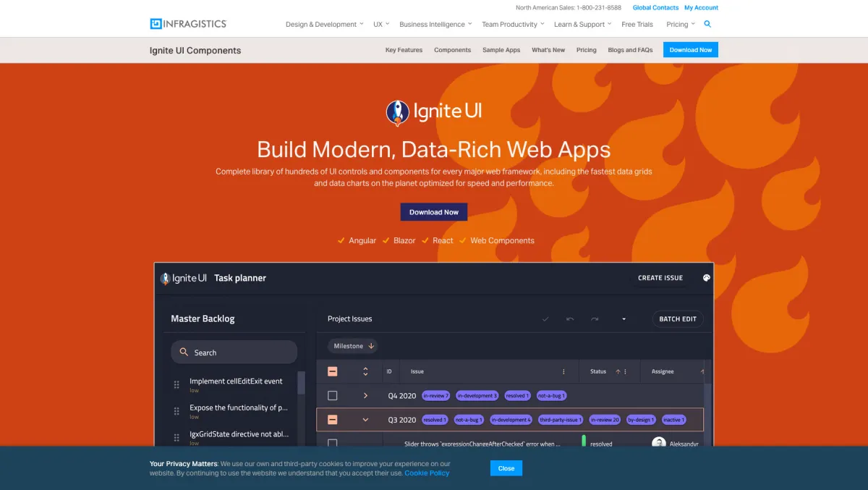Open the Learn & Support dropdown menu
The height and width of the screenshot is (490, 868).
583,24
